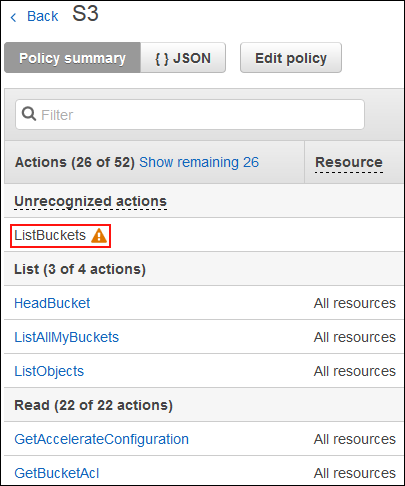Focus the Filter search field
The width and height of the screenshot is (405, 486).
point(190,114)
